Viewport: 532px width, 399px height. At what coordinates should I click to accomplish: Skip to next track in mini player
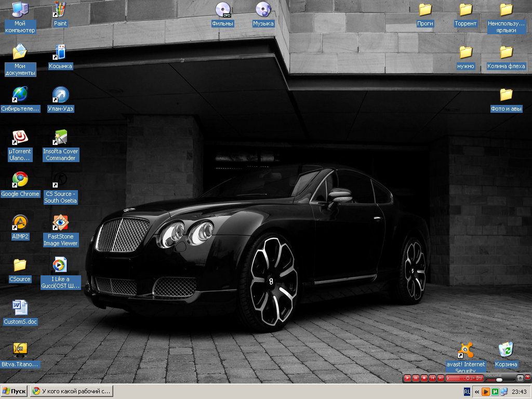tap(441, 378)
